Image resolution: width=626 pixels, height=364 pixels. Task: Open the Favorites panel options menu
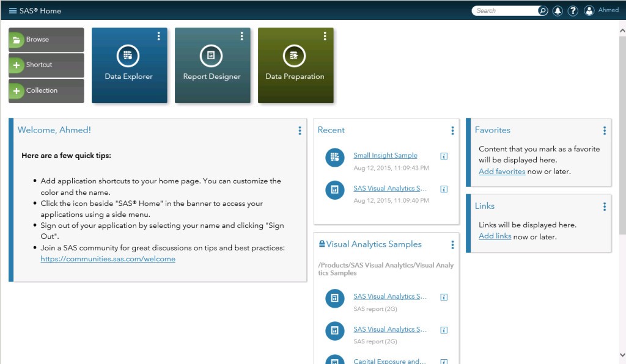604,130
